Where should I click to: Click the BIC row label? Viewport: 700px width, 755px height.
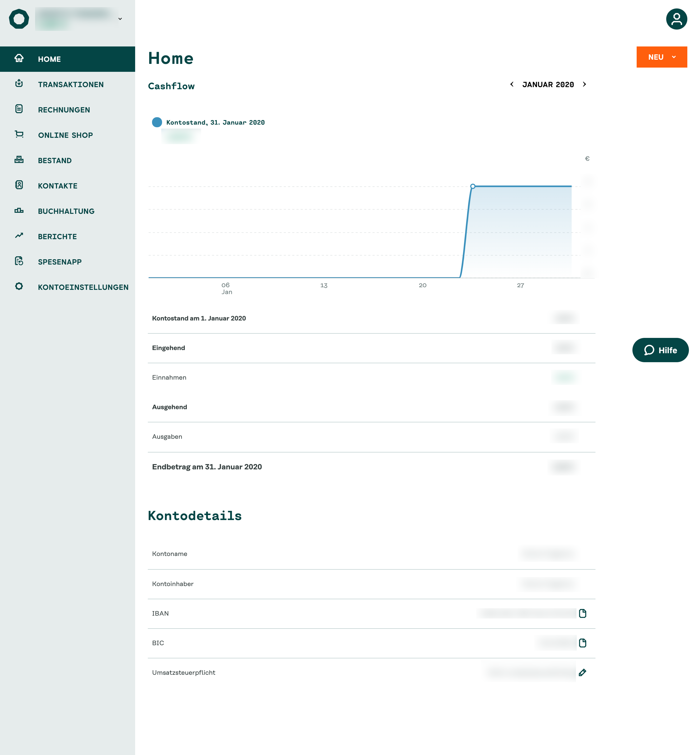(x=158, y=643)
